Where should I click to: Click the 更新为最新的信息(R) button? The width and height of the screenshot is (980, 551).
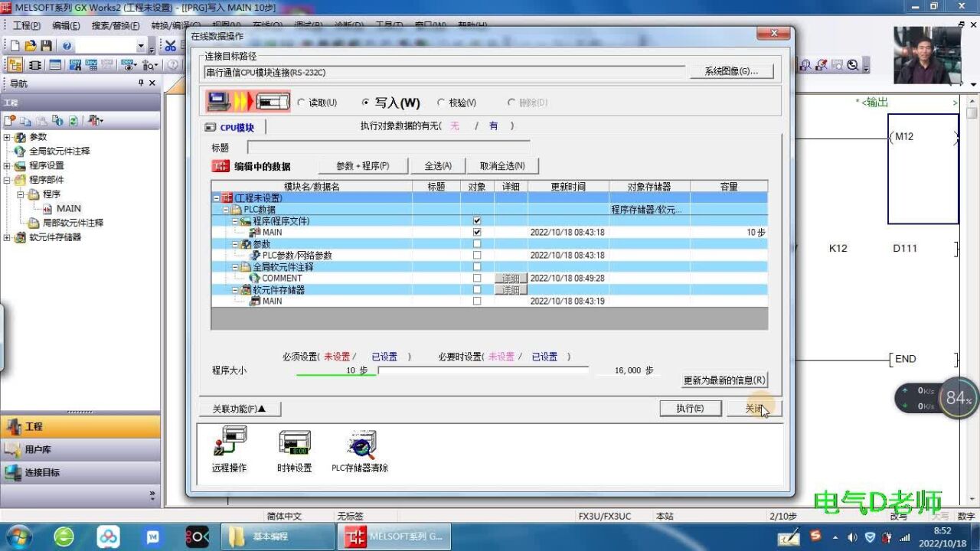(724, 380)
